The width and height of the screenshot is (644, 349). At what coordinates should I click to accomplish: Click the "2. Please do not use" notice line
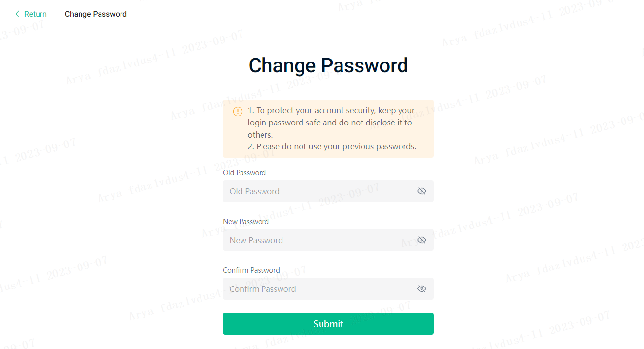pos(332,146)
